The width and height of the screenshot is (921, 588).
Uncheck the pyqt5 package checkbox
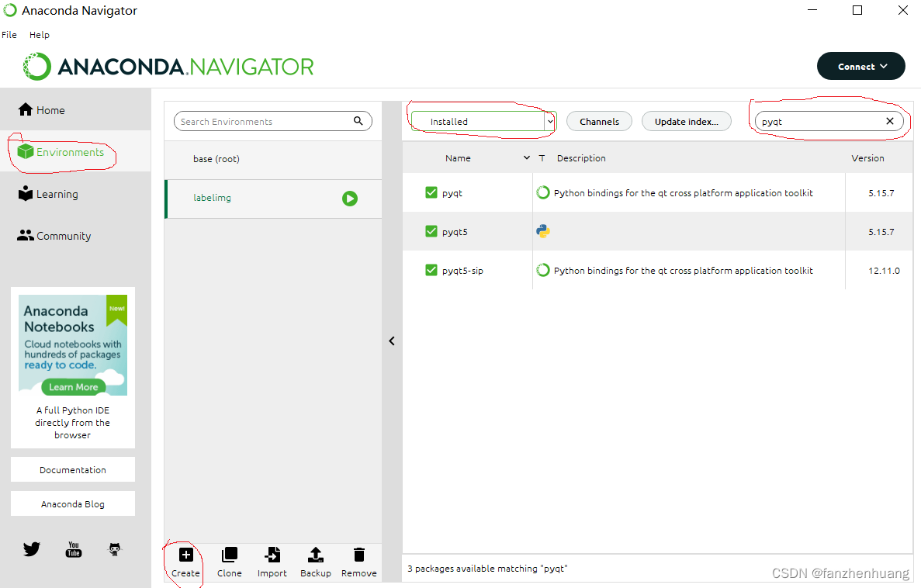pos(431,231)
